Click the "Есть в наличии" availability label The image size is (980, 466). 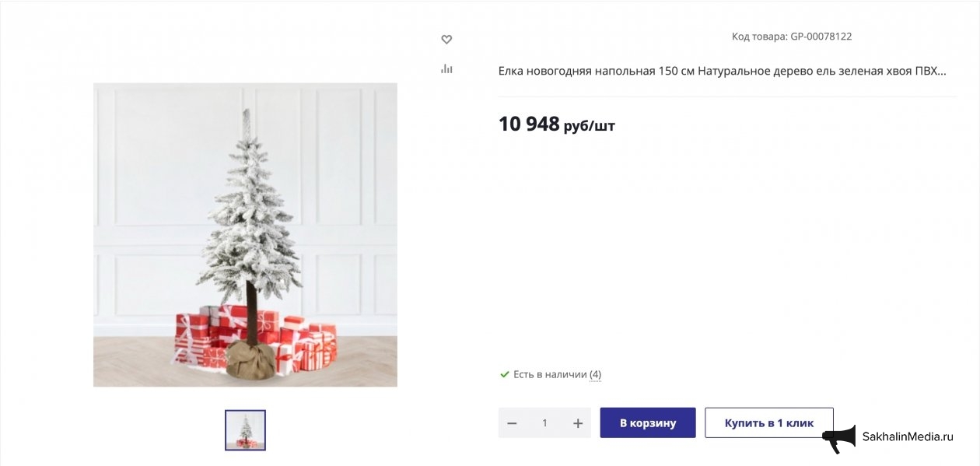[x=549, y=375]
